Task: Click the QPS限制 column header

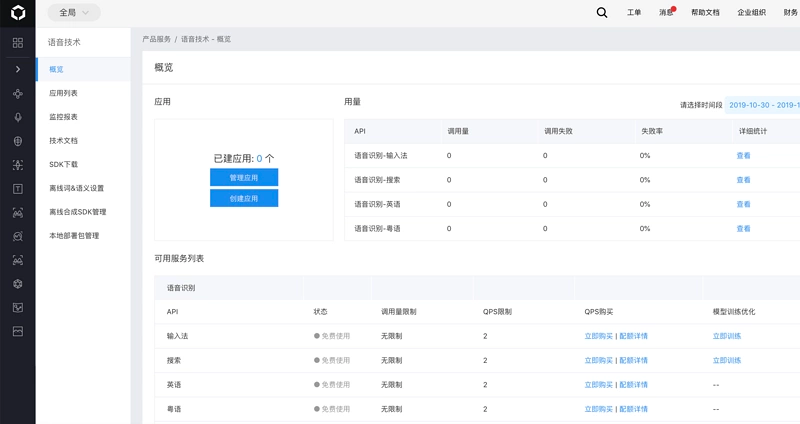Action: pos(497,312)
